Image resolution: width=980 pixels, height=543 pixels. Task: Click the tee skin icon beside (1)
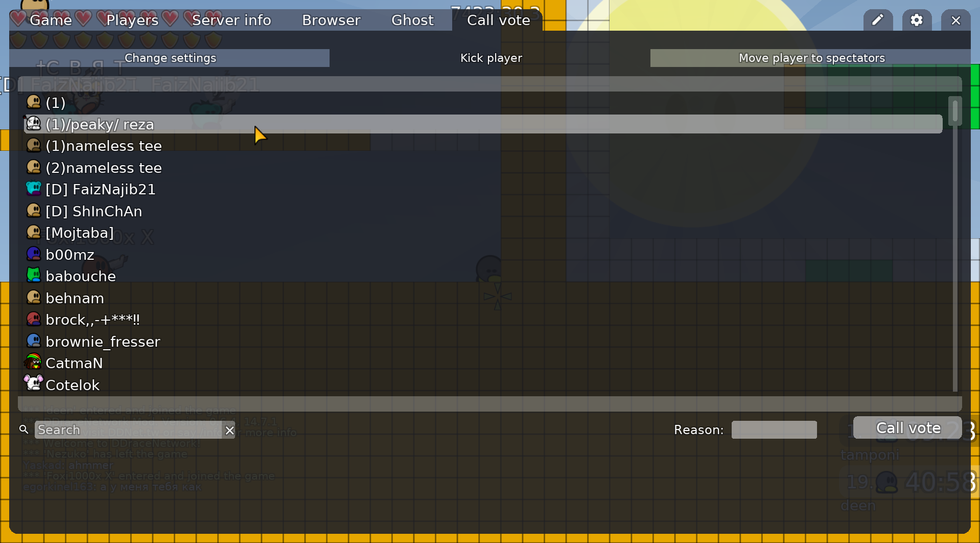pos(34,102)
